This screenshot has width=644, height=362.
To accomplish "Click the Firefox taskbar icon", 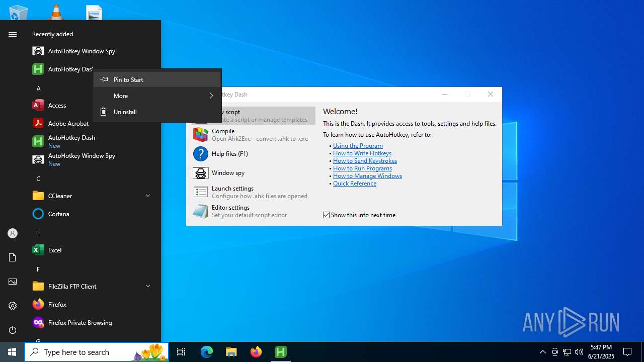I will 256,352.
